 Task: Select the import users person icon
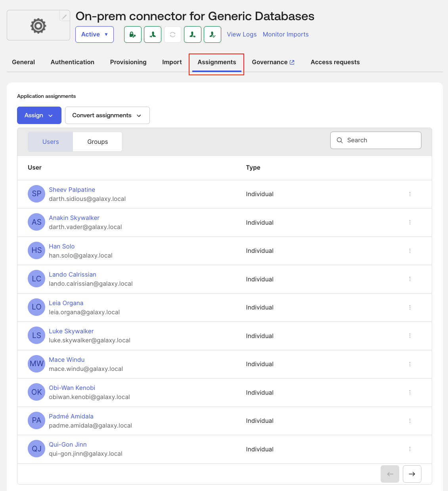(153, 34)
